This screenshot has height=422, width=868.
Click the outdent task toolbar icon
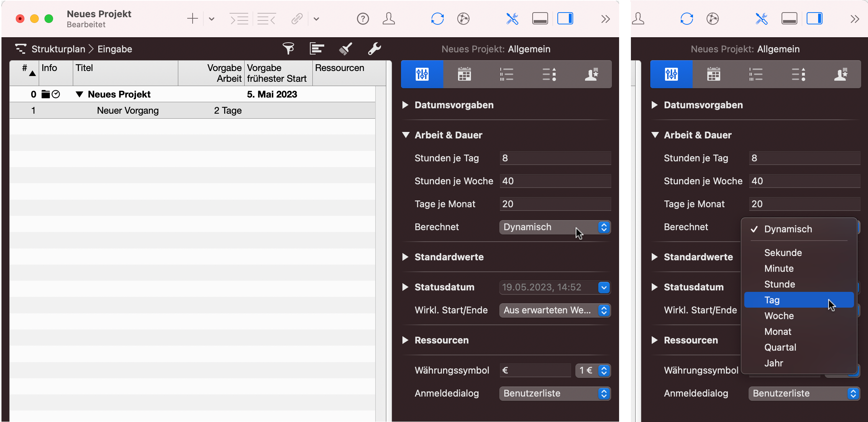pyautogui.click(x=266, y=19)
